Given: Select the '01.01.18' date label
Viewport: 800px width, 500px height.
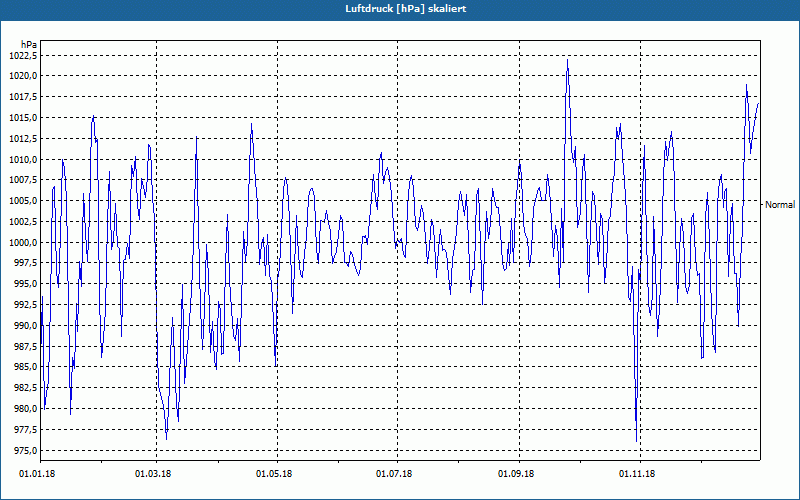Looking at the screenshot, I should click(x=37, y=474).
